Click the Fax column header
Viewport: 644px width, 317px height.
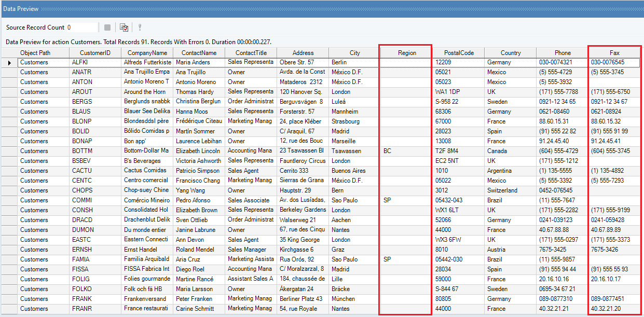614,52
